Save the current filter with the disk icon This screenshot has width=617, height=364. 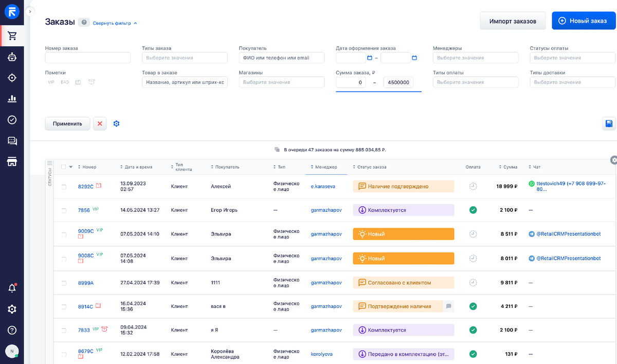[x=609, y=123]
